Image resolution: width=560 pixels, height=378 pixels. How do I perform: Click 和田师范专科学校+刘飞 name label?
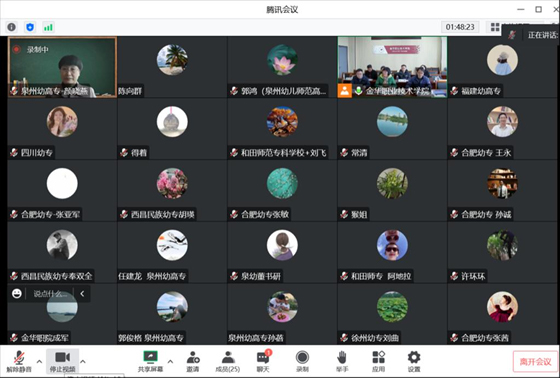click(x=284, y=153)
